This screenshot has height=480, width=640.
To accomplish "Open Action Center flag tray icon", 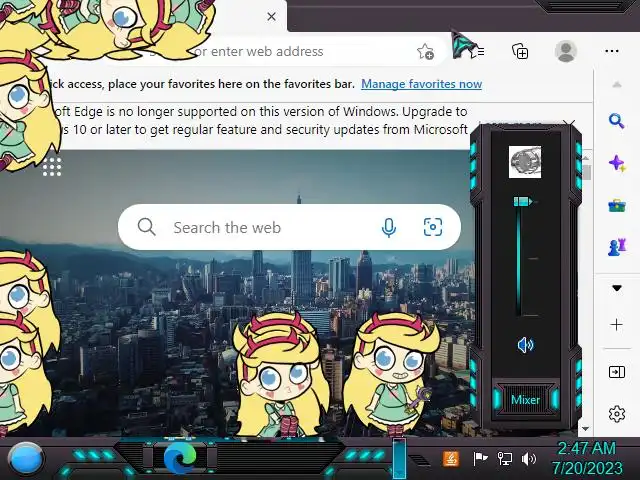I will coord(480,458).
